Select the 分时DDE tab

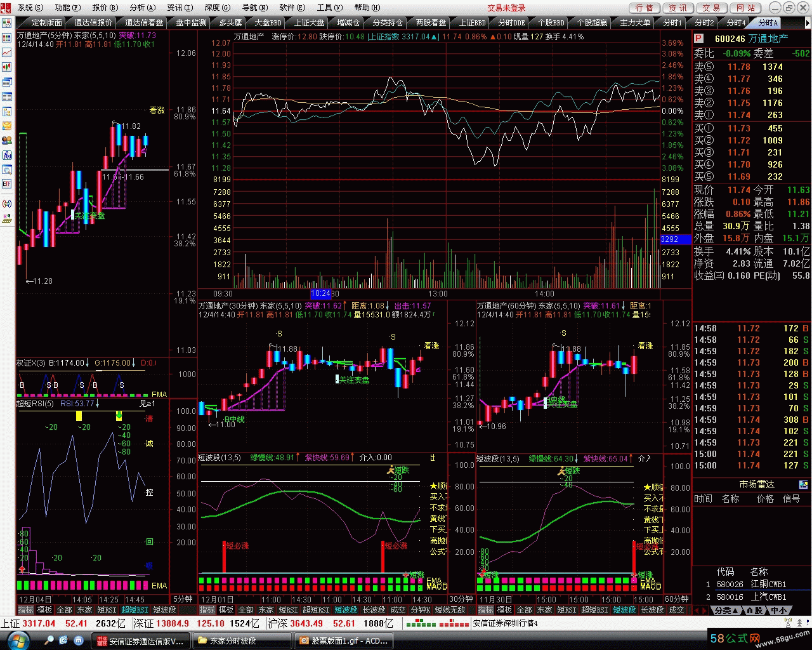[x=511, y=22]
